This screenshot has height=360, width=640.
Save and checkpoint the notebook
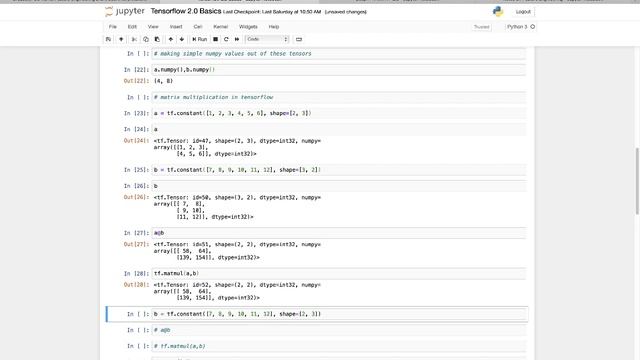coord(108,39)
